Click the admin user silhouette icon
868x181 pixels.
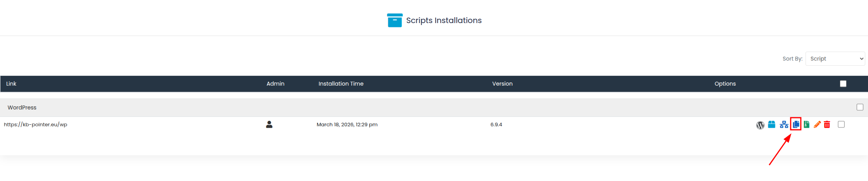(x=269, y=124)
